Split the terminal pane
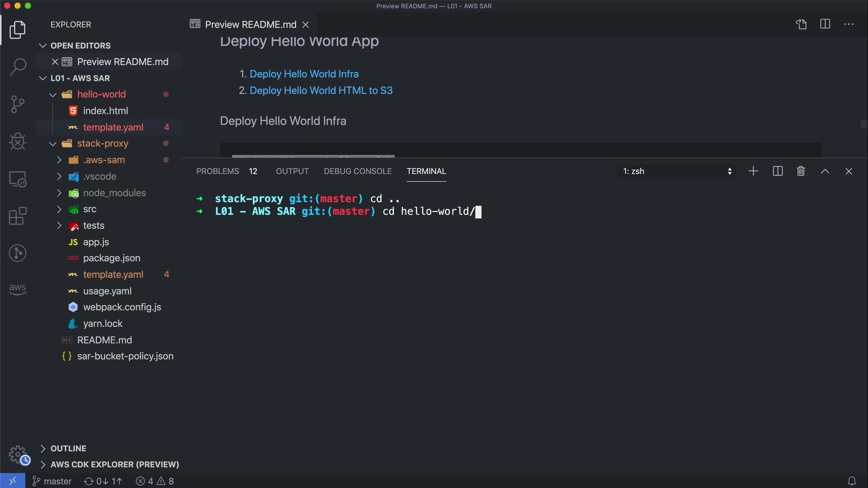 click(778, 171)
